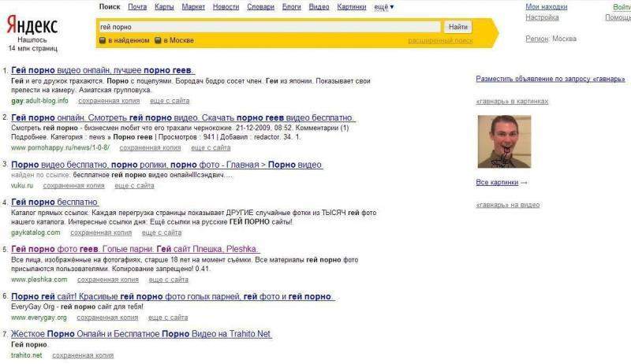Screen dimensions: 631x364
Task: Open the title of result number 2
Action: pyautogui.click(x=183, y=118)
